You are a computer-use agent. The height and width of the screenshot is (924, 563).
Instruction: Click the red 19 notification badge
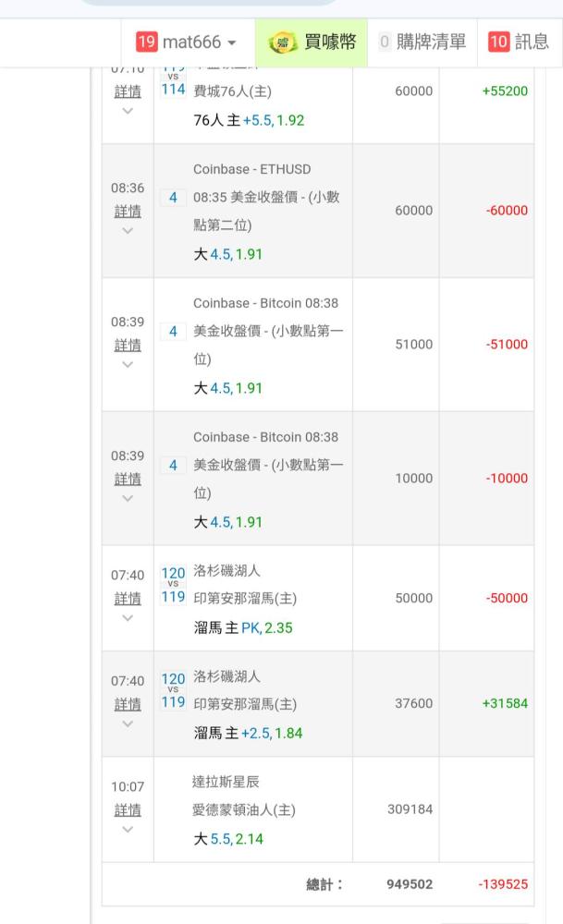[146, 42]
